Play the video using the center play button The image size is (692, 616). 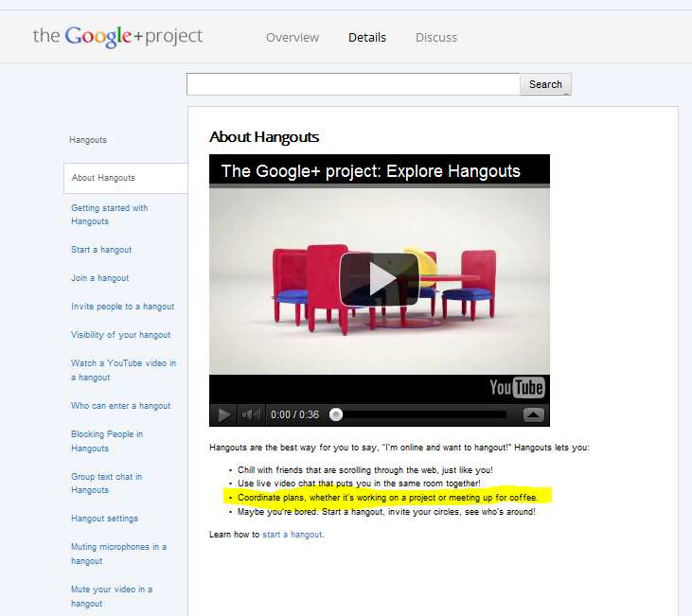point(379,279)
